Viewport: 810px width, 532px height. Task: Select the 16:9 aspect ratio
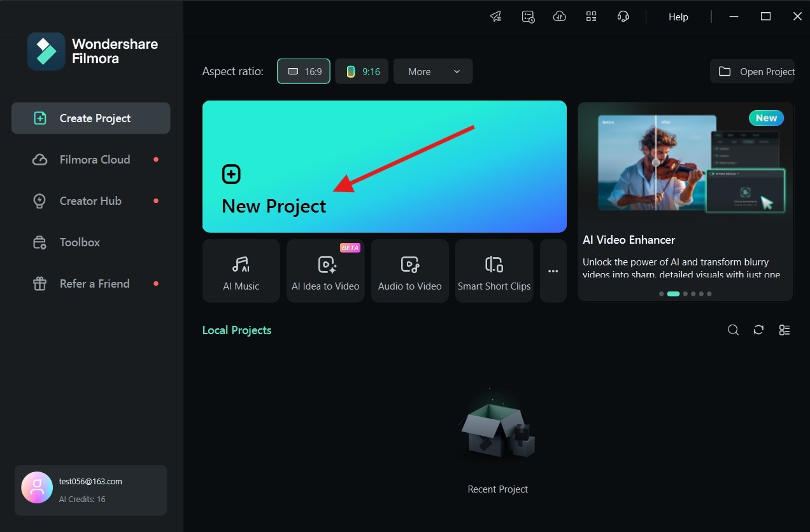click(304, 71)
